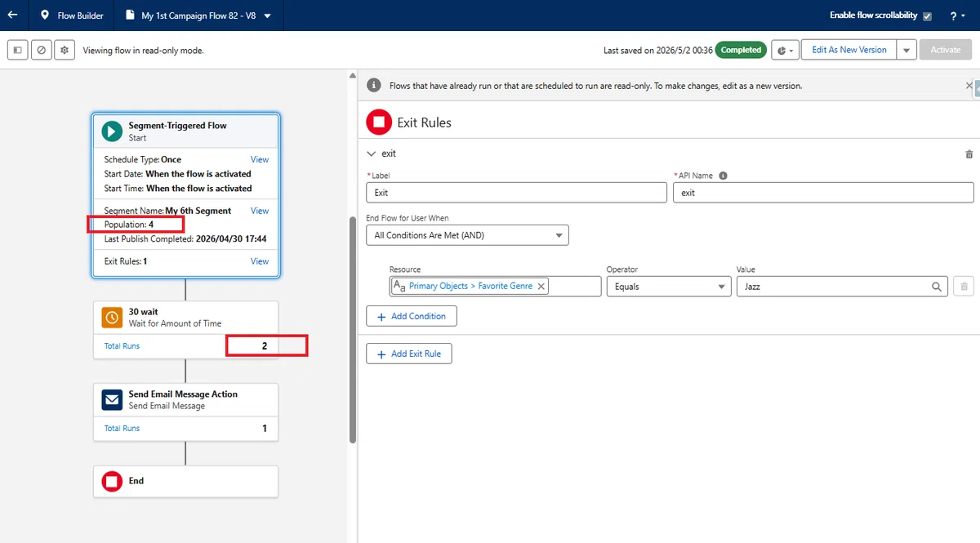Click Total Runs under Send Email Message

pyautogui.click(x=122, y=429)
